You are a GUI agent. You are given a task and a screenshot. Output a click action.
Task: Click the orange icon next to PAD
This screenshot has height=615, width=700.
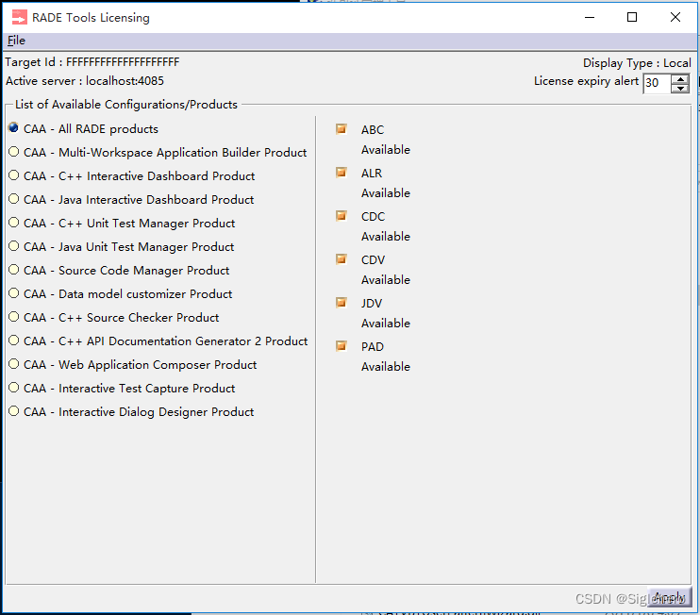click(x=342, y=346)
